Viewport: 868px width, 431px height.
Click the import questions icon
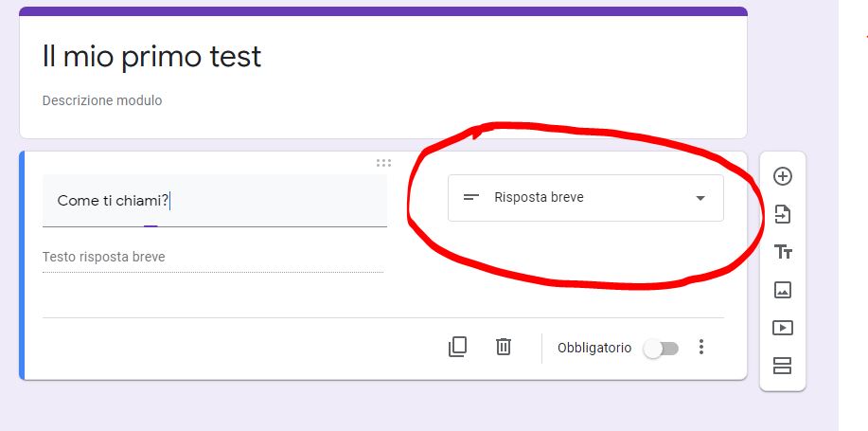point(783,214)
